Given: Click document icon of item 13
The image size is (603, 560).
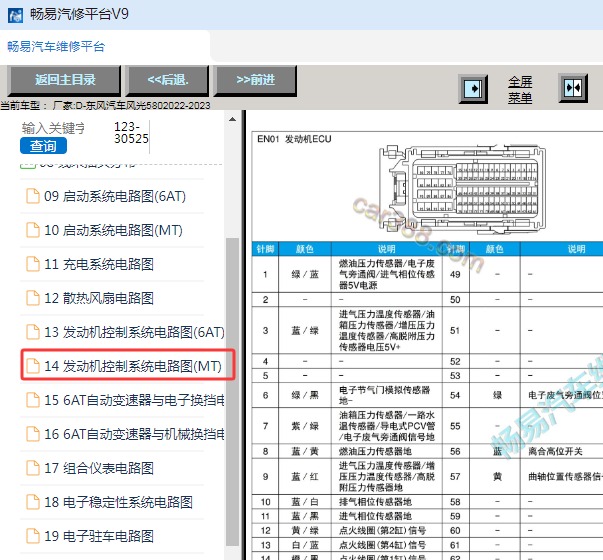Looking at the screenshot, I should point(33,332).
